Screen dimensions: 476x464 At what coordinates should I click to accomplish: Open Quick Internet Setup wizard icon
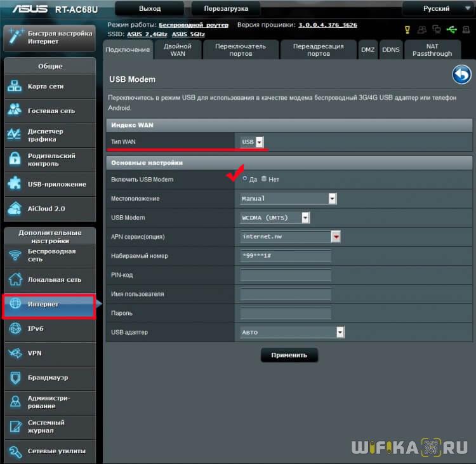click(x=15, y=37)
